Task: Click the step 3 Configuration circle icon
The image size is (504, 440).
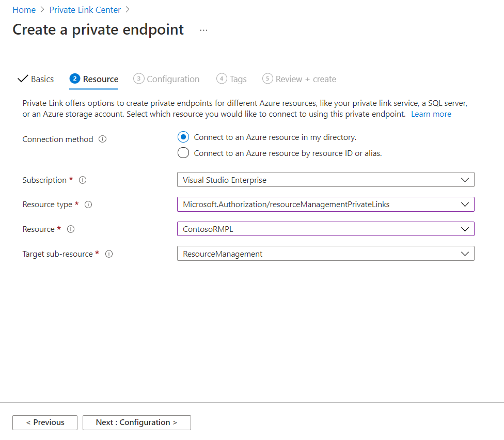Action: point(138,79)
